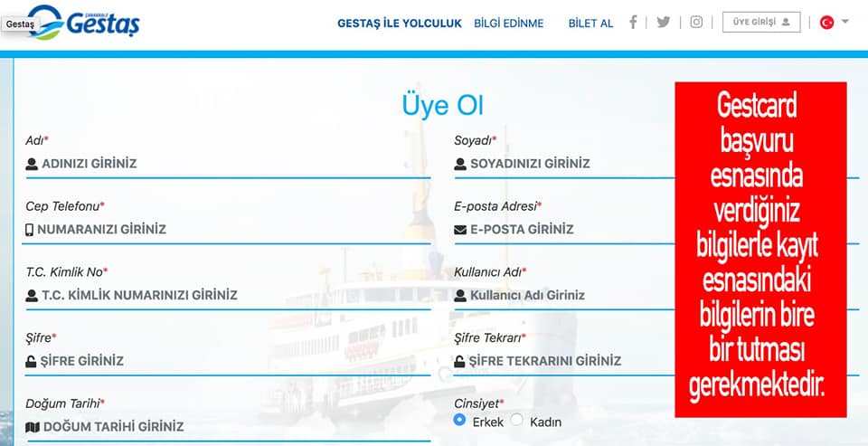This screenshot has height=446, width=868.
Task: Click the Soyadı input field
Action: coord(564,164)
